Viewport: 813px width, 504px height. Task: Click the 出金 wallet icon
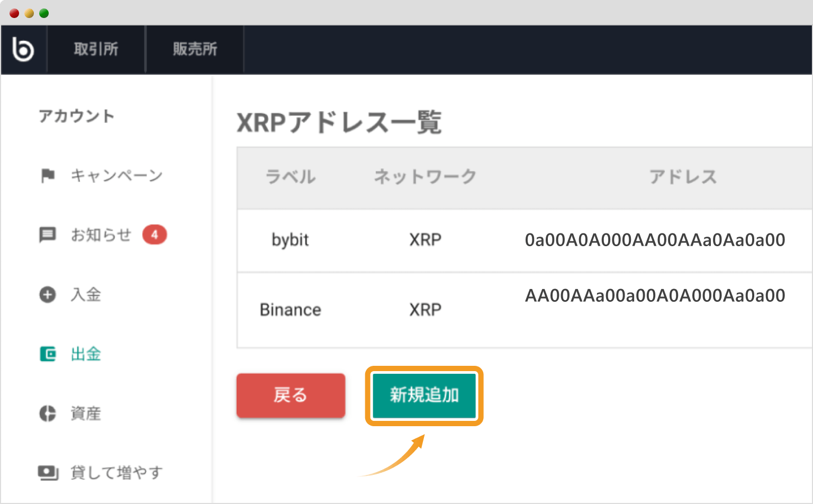pyautogui.click(x=48, y=354)
